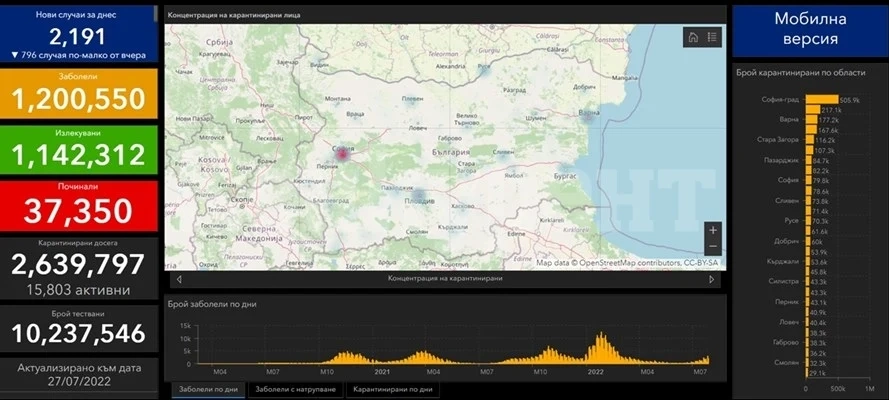Viewport: 889px width, 400px height.
Task: Click the left panel scrollbar thumb
Action: pos(156,14)
